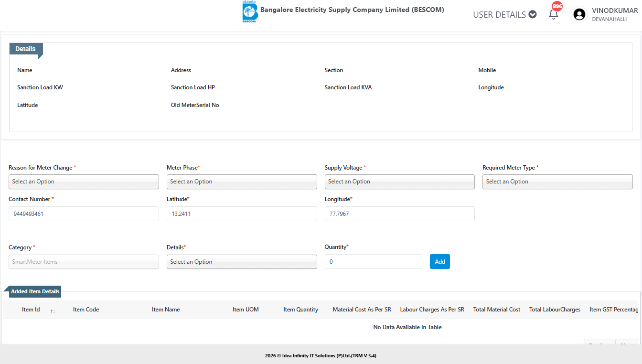The width and height of the screenshot is (642, 364).
Task: Open the Meter Phase dropdown
Action: (242, 182)
